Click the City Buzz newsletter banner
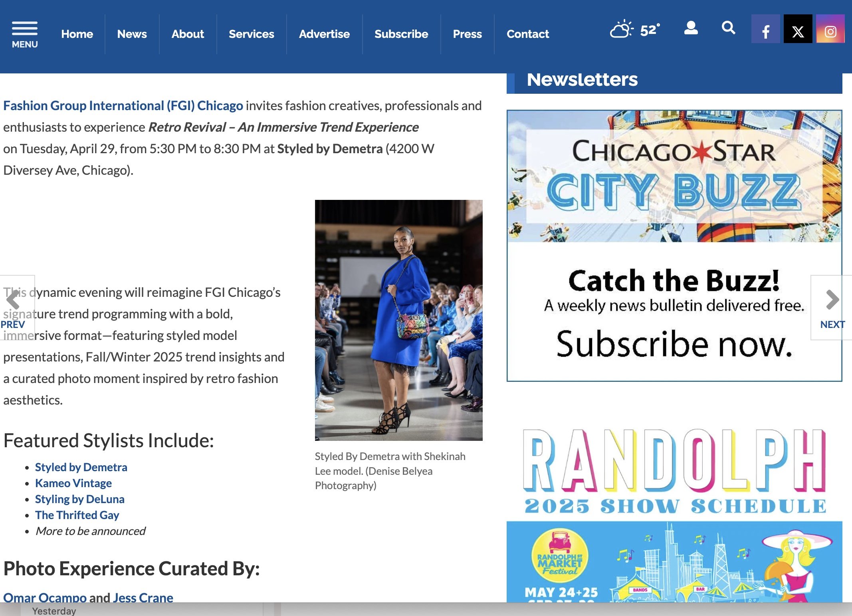Viewport: 852px width, 616px height. pyautogui.click(x=674, y=246)
